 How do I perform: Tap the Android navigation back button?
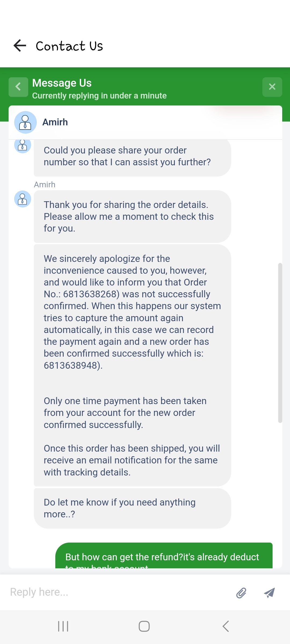pos(226,626)
